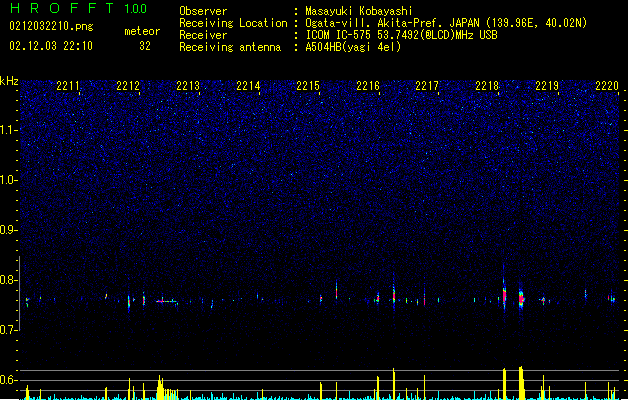
Task: Click the 2212 time marker
Action: (x=128, y=86)
